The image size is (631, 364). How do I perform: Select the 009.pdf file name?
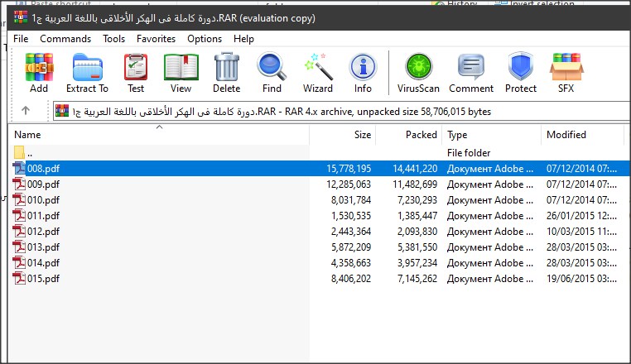[x=43, y=184]
